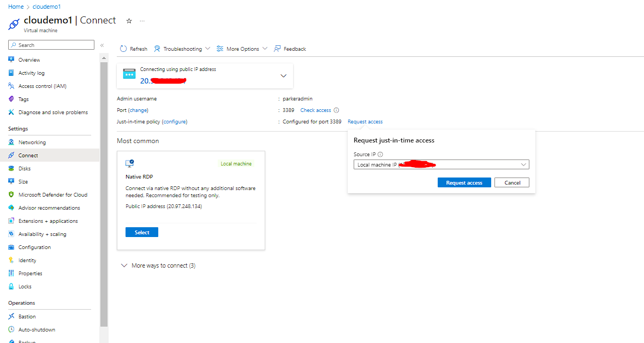Click the Source IP info icon
Image resolution: width=644 pixels, height=343 pixels.
pos(380,155)
